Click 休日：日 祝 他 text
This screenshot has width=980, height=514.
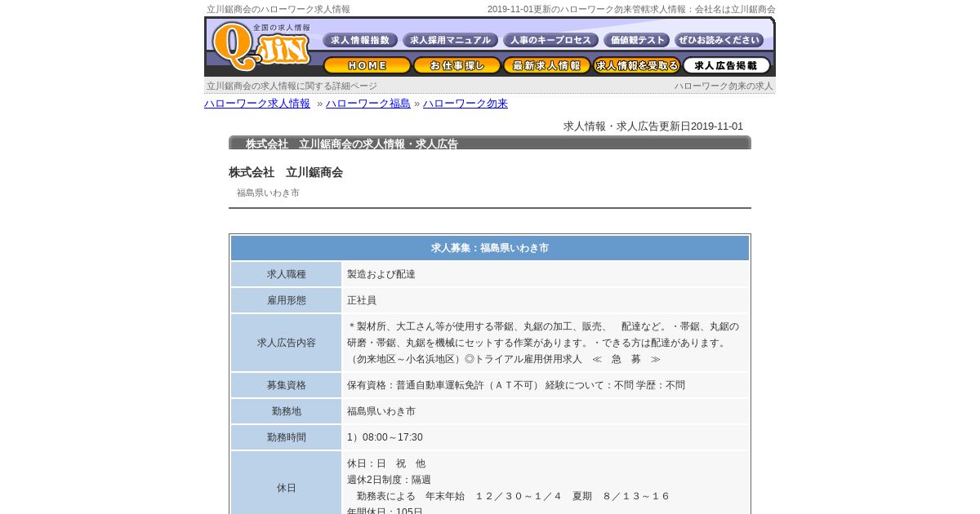[x=386, y=463]
